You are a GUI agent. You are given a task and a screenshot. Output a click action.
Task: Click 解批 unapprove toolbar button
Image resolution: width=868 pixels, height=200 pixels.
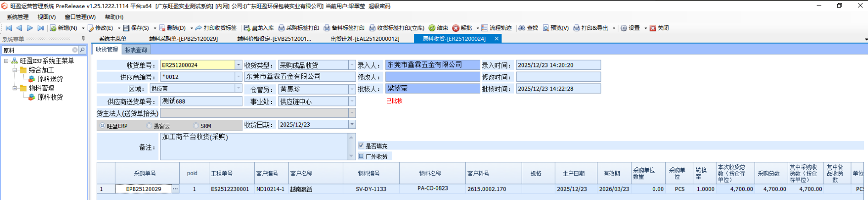462,28
